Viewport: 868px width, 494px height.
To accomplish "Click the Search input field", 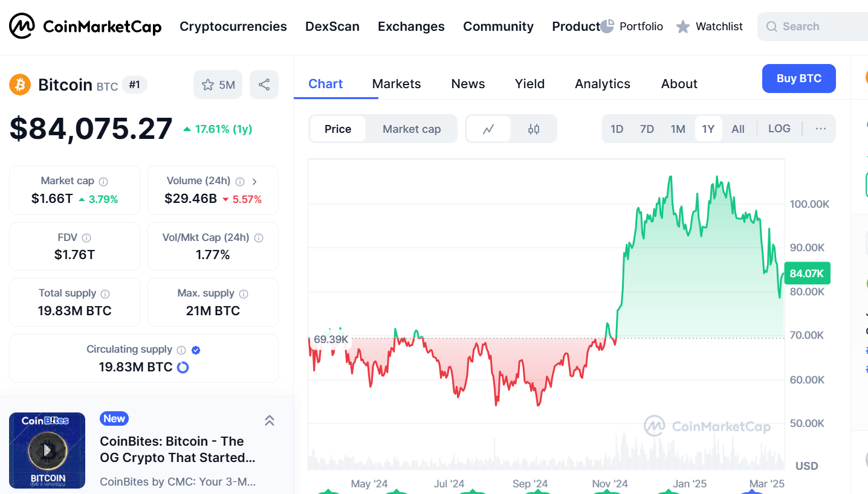I will [x=813, y=27].
